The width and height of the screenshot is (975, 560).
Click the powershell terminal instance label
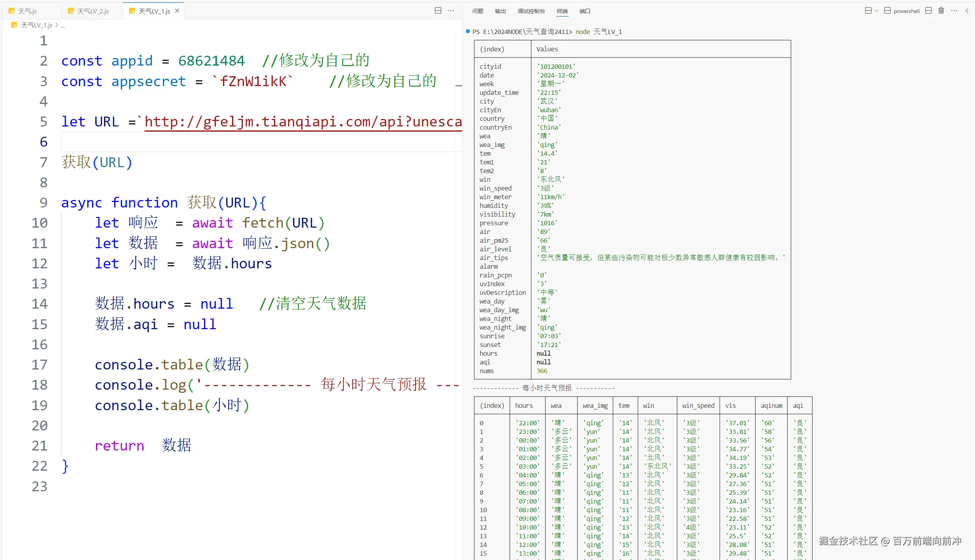click(906, 11)
